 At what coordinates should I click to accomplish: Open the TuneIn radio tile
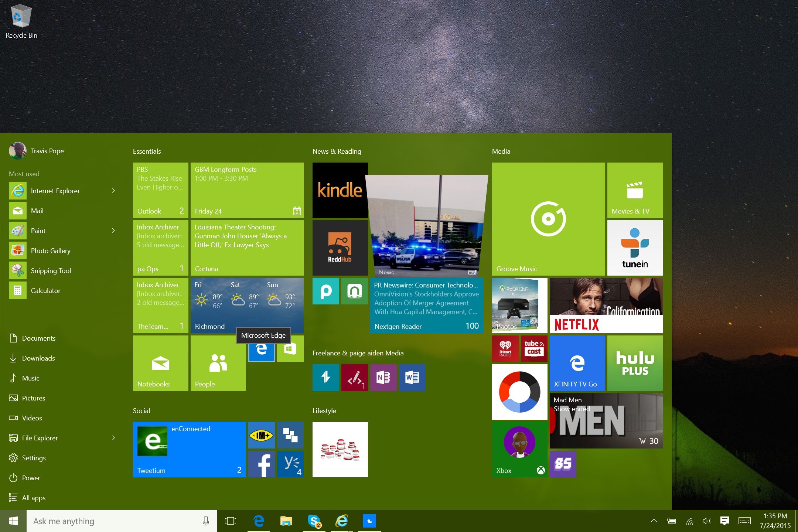pos(635,248)
